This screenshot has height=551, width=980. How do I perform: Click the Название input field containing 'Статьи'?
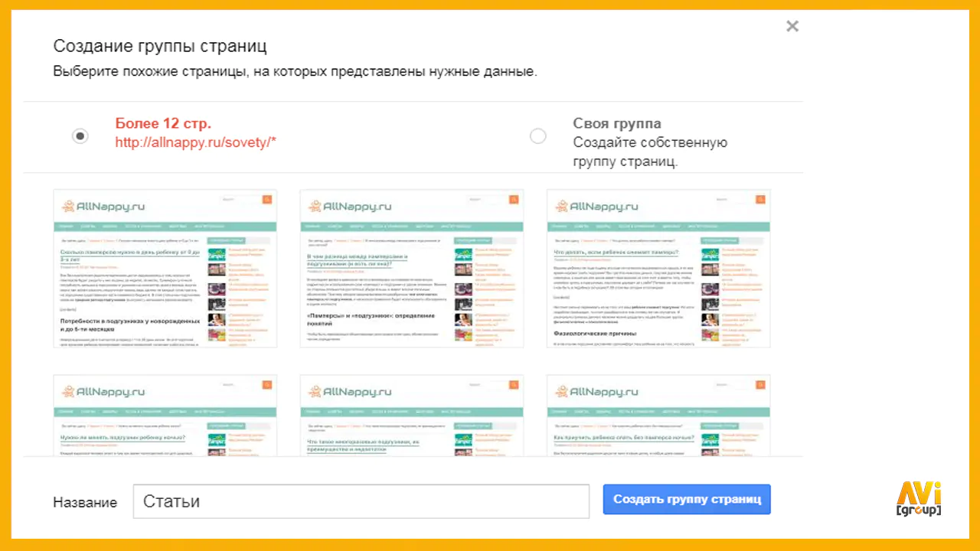click(361, 501)
